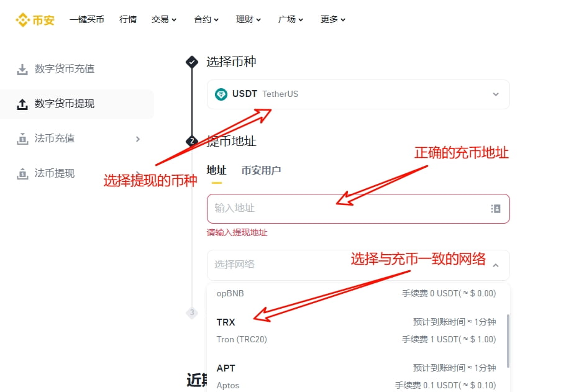Click the 一键买币 link

tap(87, 19)
